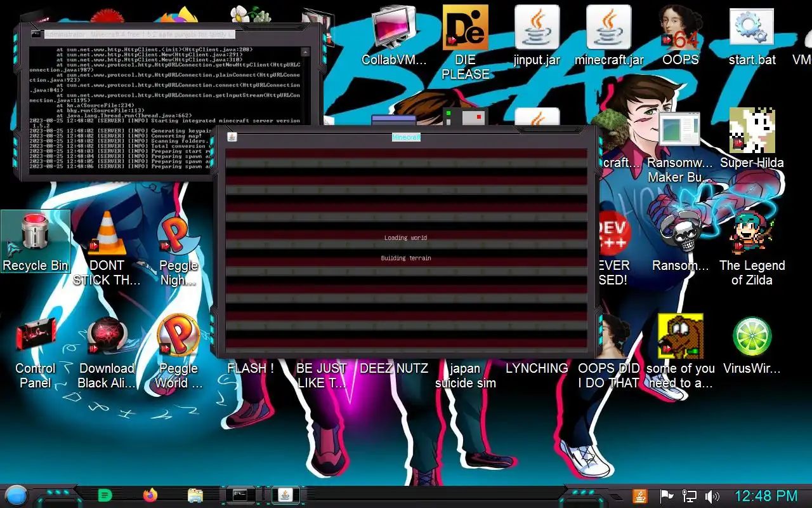Click the Command Prompt window system icon

36,34
